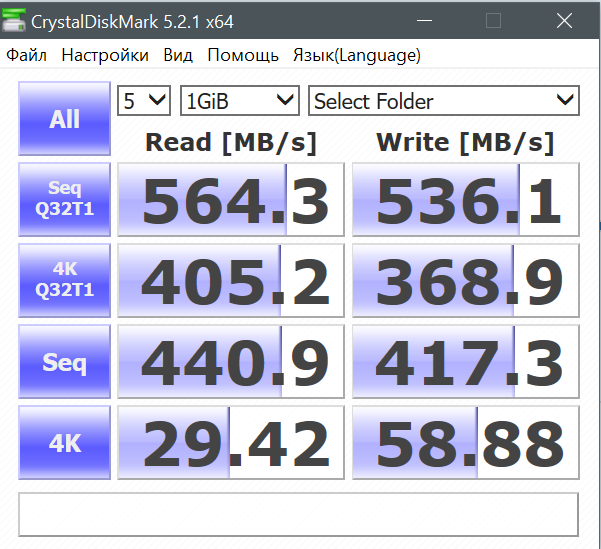Expand the Select Folder drive dropdown

click(x=443, y=101)
